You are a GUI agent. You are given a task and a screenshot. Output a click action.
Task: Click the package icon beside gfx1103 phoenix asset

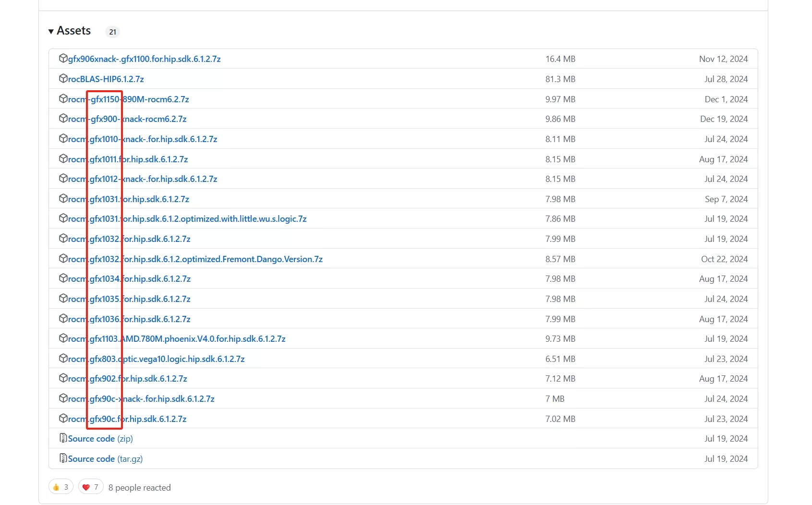tap(64, 338)
